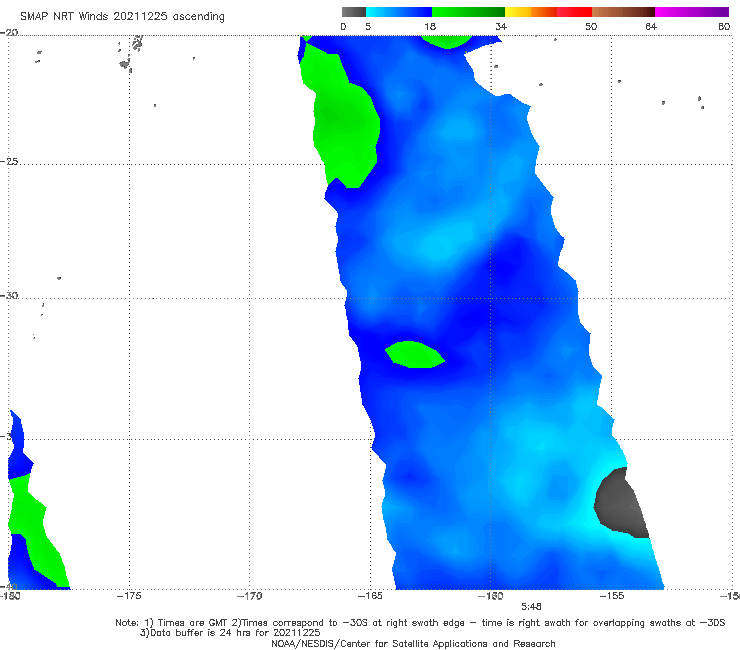Click the latitude label '-20'

9,33
